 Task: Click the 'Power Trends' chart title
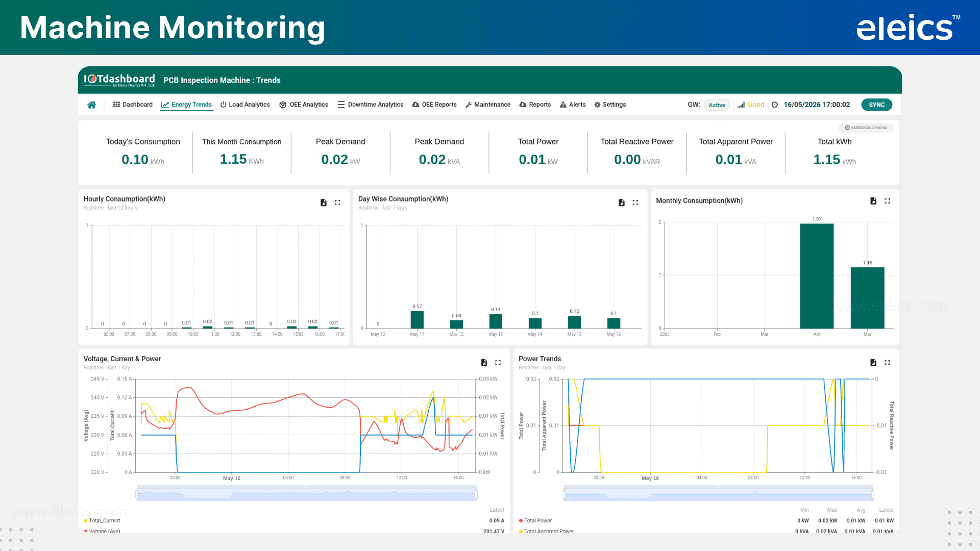(540, 359)
